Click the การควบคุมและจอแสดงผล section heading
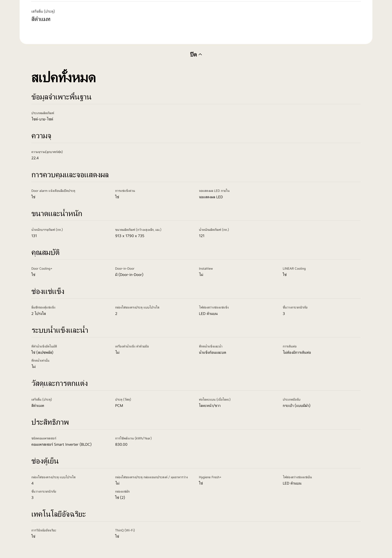Screen dimensions: 392x558 tap(70, 175)
